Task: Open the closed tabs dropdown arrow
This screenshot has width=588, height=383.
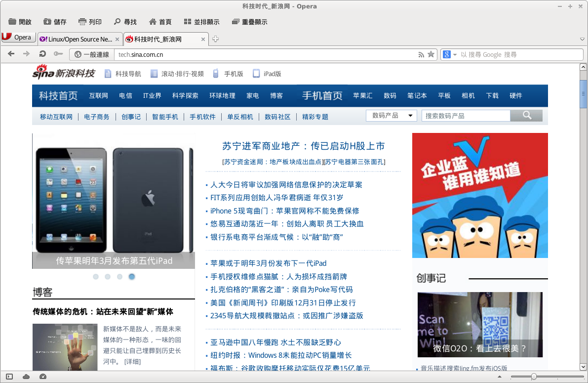Action: pyautogui.click(x=582, y=39)
